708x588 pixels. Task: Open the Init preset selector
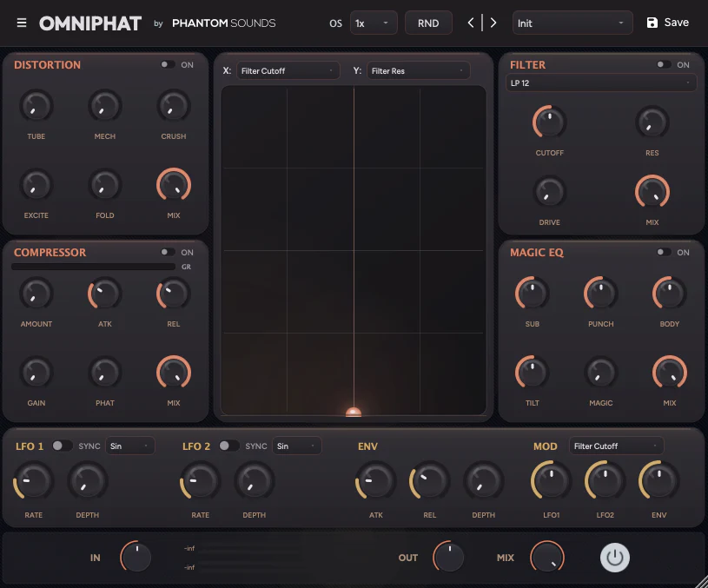[572, 23]
